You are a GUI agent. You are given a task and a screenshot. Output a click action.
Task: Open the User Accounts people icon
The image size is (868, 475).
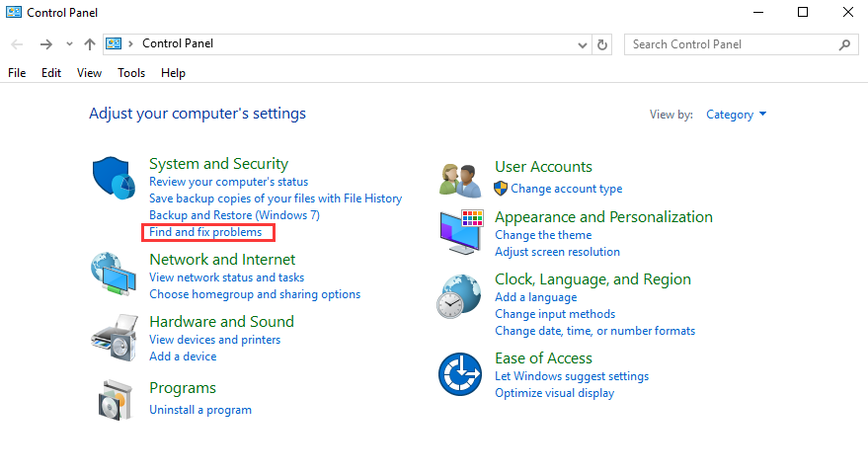pyautogui.click(x=460, y=181)
